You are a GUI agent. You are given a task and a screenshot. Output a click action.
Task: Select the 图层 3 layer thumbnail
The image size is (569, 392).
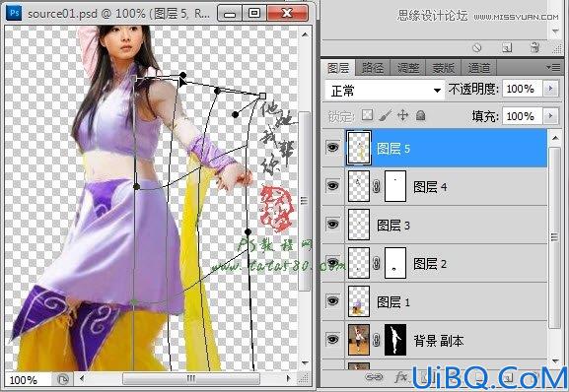[359, 225]
